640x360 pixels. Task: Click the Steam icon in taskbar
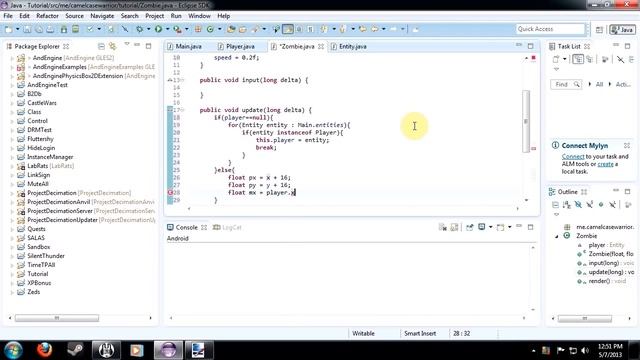coord(75,350)
